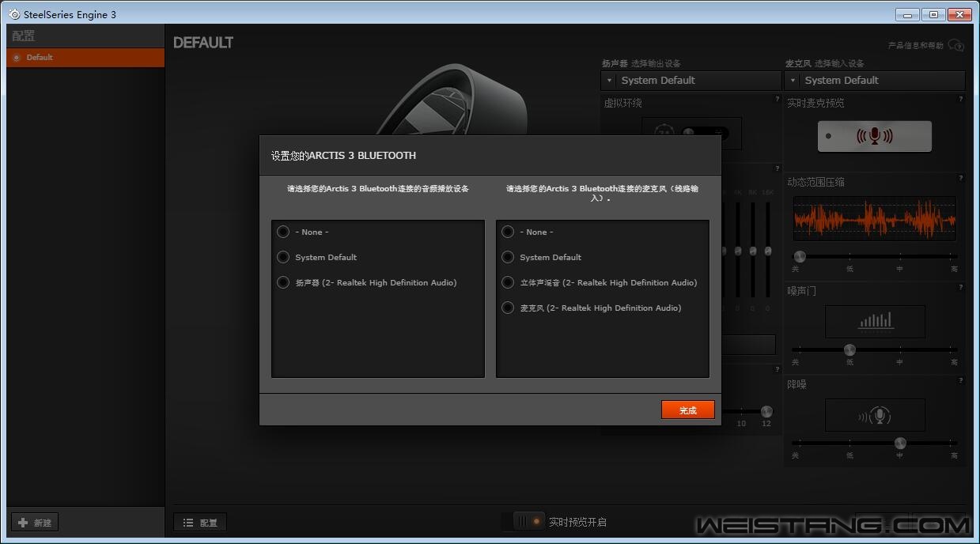
Task: Select '- None -' for microphone line input
Action: [508, 232]
